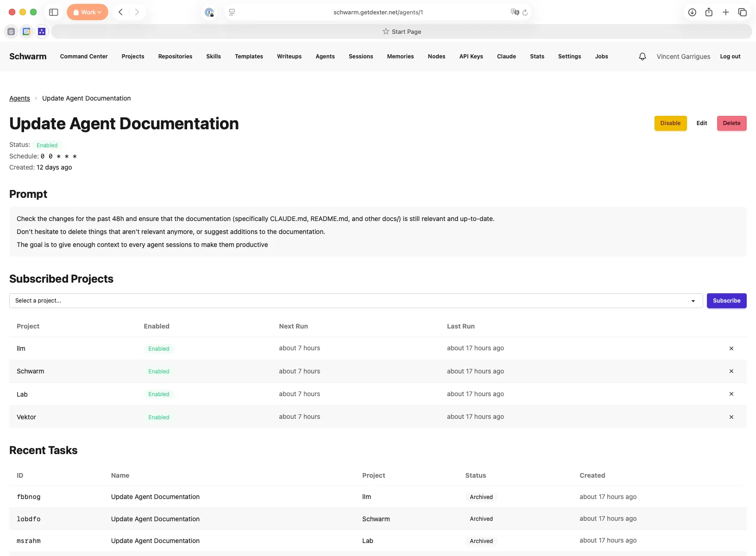756x556 pixels.
Task: Select the Schwarm pinned tab icon
Action: (x=42, y=32)
